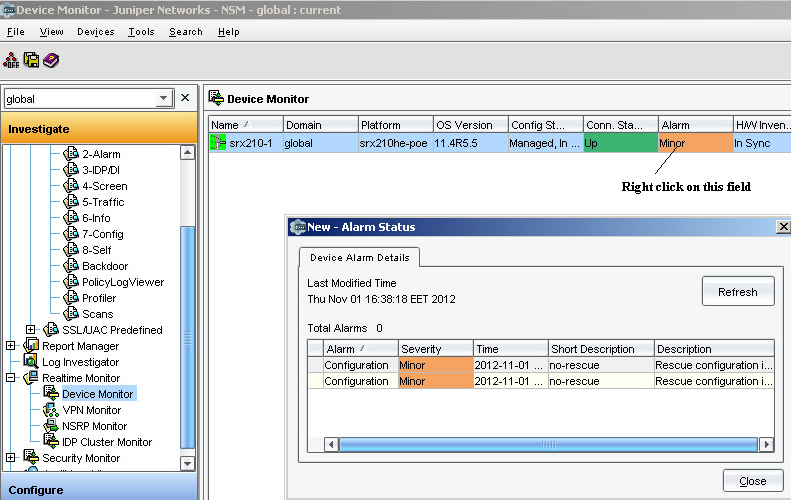The width and height of the screenshot is (791, 500).
Task: Click the tree vertical scrollbar thumb
Action: [x=188, y=338]
